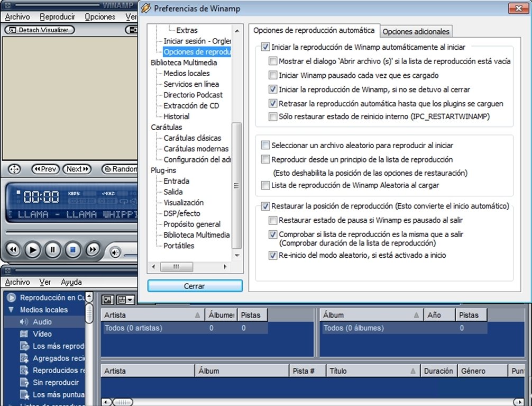Screen dimensions: 532x406
Task: Select the Los más puntuados library item
Action: [x=52, y=394]
